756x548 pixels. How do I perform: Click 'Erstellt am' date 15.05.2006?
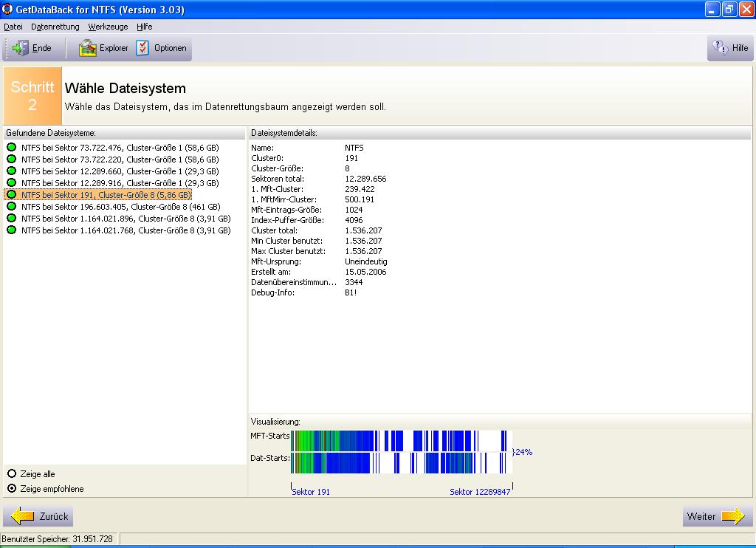tap(365, 272)
